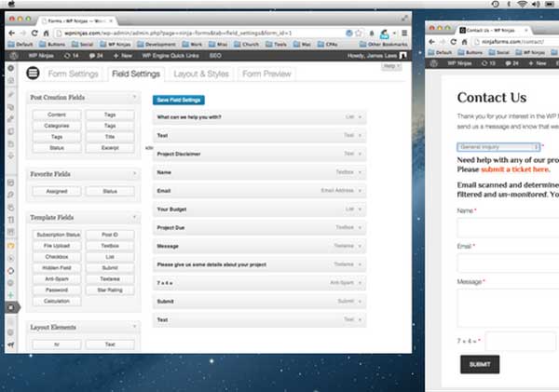Expand the Message field row
The image size is (559, 392).
[360, 246]
